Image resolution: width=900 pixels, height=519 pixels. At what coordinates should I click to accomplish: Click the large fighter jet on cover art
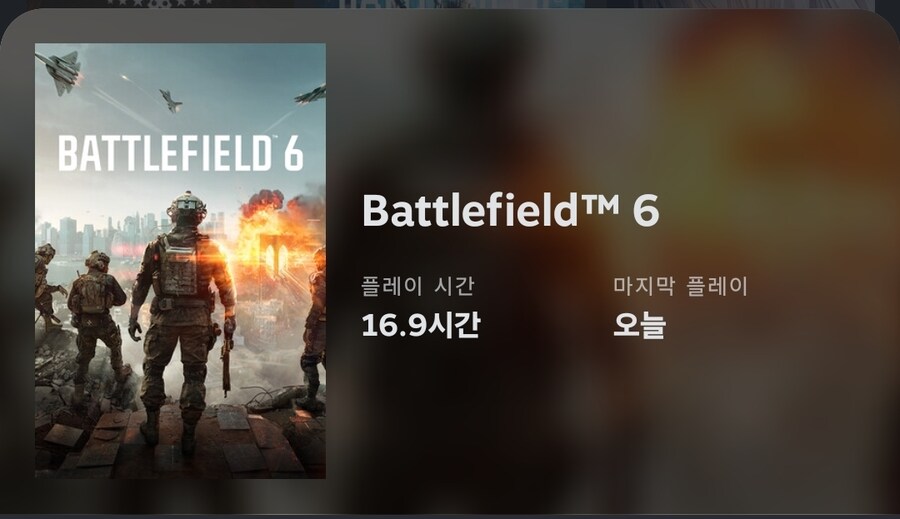pyautogui.click(x=60, y=71)
